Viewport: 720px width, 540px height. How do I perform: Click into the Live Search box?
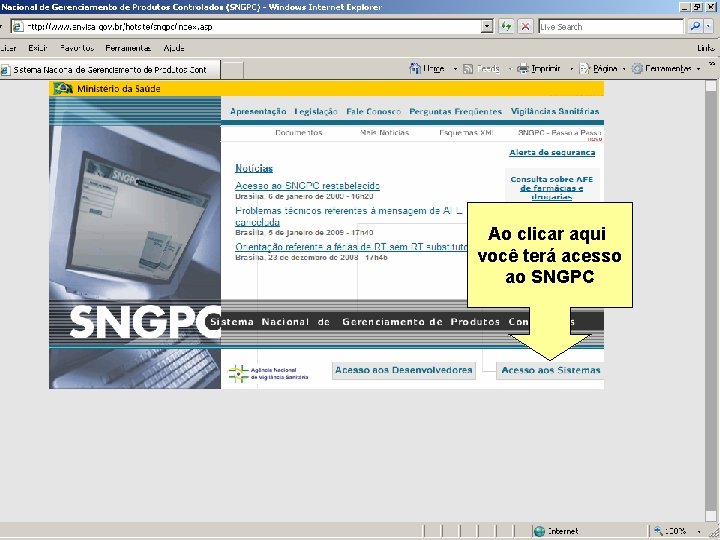tap(611, 27)
